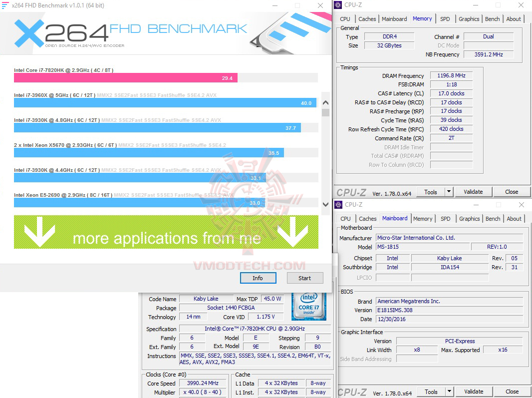
Task: Click the BIOS Version E1815IMS.308 field
Action: coord(450,310)
